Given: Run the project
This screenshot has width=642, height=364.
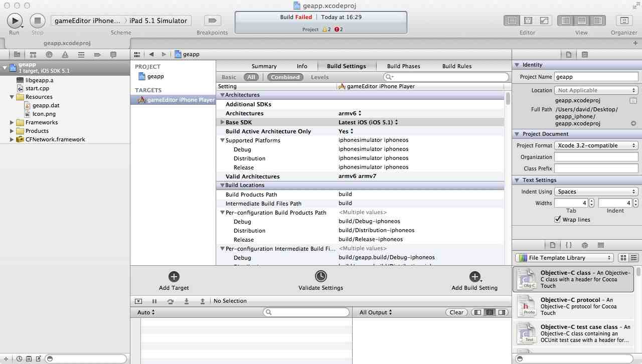Looking at the screenshot, I should [x=15, y=21].
